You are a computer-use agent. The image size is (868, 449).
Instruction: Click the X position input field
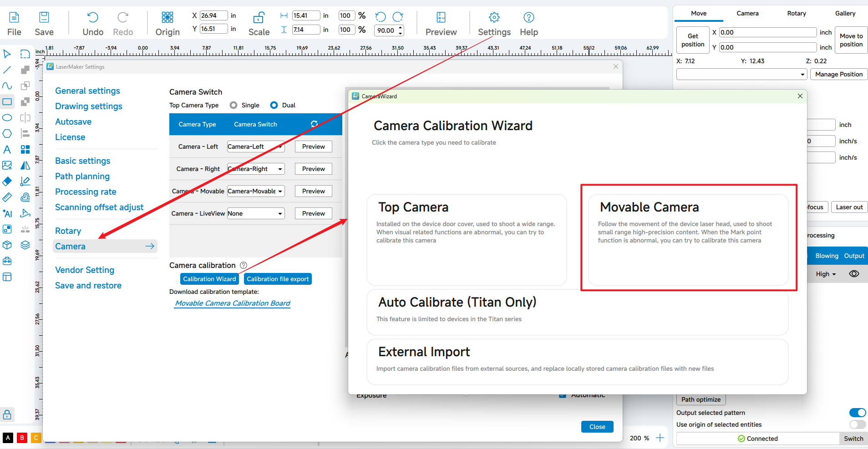tap(214, 15)
